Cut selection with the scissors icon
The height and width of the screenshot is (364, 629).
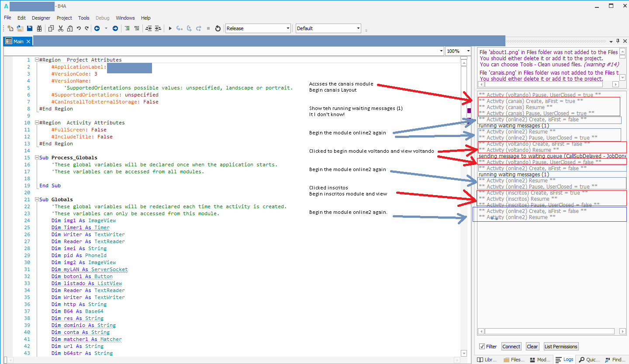[x=61, y=28]
